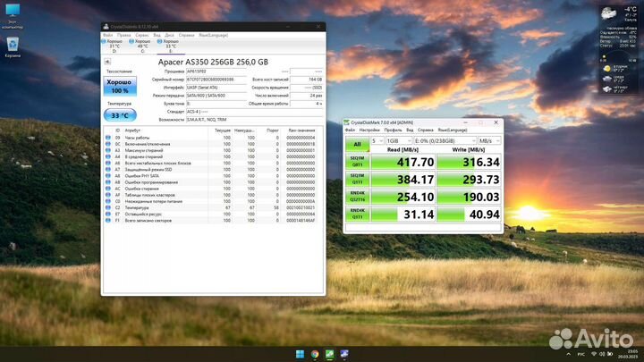Open Файл menu in CrystalDiskMark
Viewport: 644px width, 362px height.
(x=350, y=130)
